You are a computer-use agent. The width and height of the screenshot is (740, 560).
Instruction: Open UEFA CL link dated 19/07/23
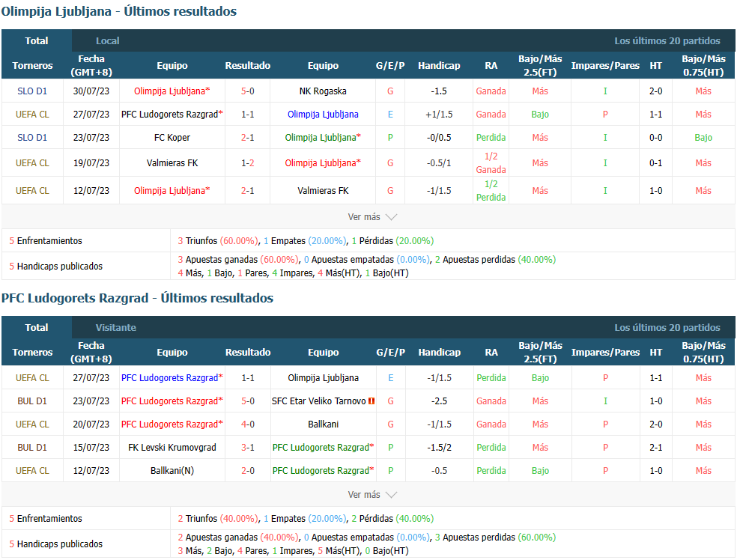click(32, 162)
